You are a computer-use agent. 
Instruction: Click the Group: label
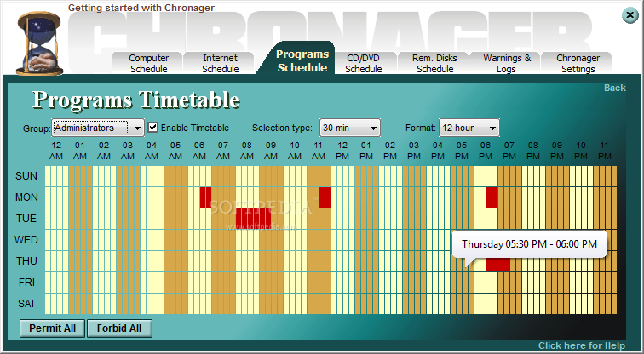click(x=37, y=128)
